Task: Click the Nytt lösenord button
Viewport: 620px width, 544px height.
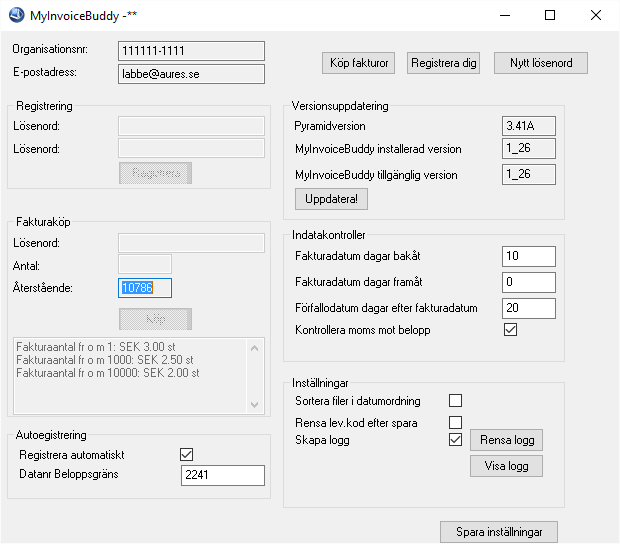Action: tap(541, 63)
